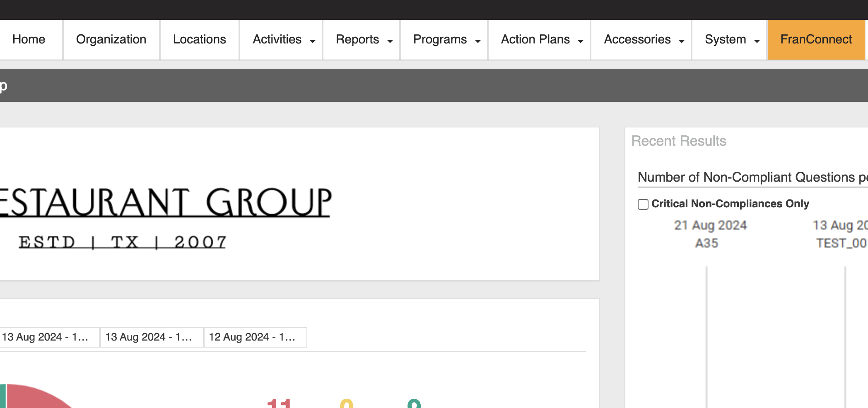This screenshot has width=868, height=408.
Task: Expand the Reports dropdown menu
Action: point(364,40)
